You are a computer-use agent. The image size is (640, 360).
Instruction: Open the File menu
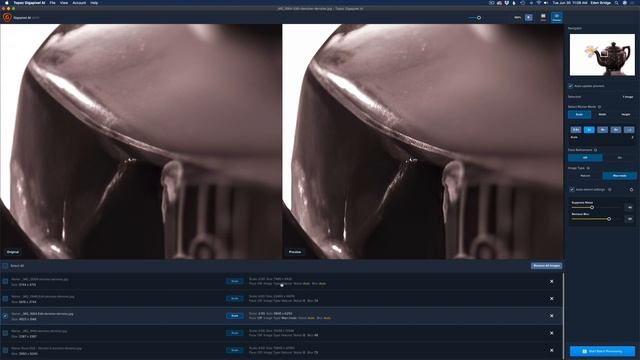pos(52,3)
